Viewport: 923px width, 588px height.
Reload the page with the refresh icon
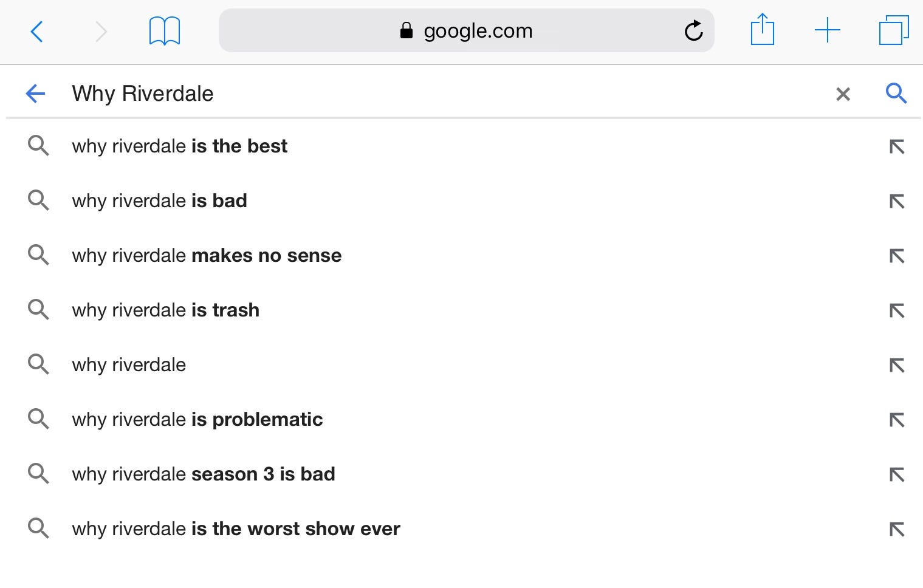(x=693, y=30)
